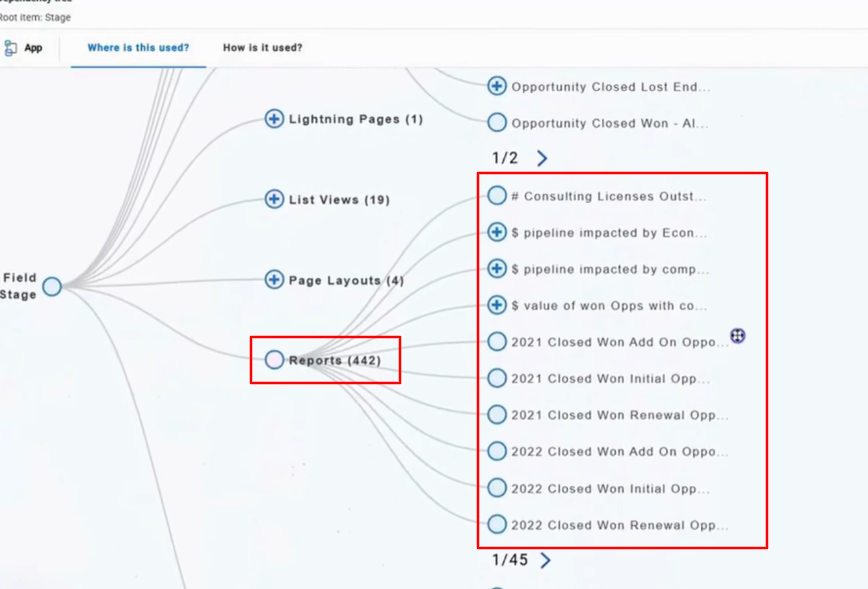Expand '$ pipeline impacted by comp' plus icon
The image size is (868, 589).
[x=497, y=269]
